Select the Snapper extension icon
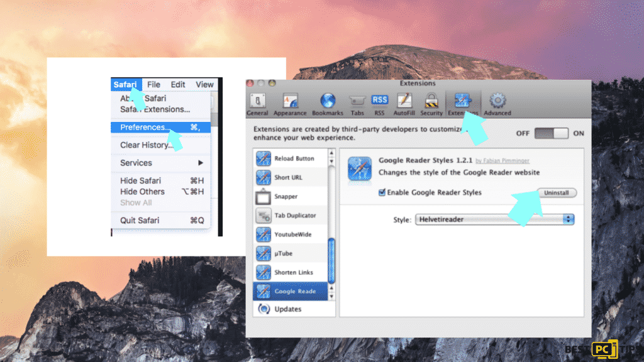 pos(264,197)
